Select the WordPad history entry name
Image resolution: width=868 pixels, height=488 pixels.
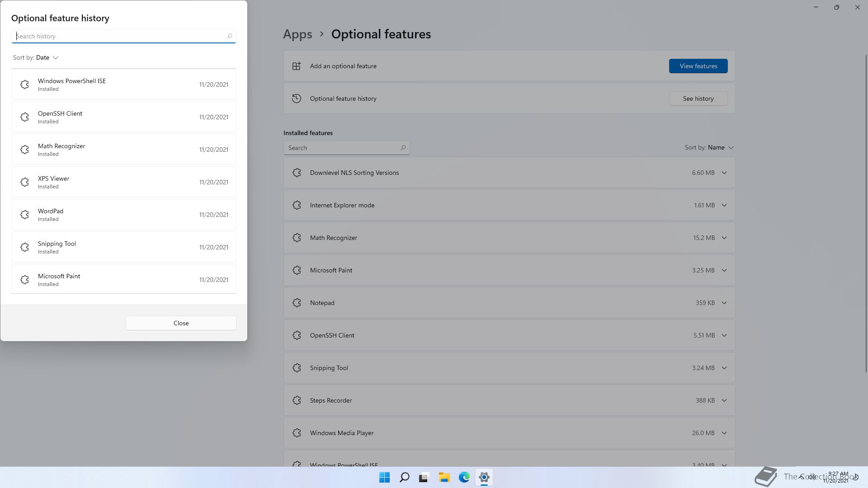[x=51, y=211]
